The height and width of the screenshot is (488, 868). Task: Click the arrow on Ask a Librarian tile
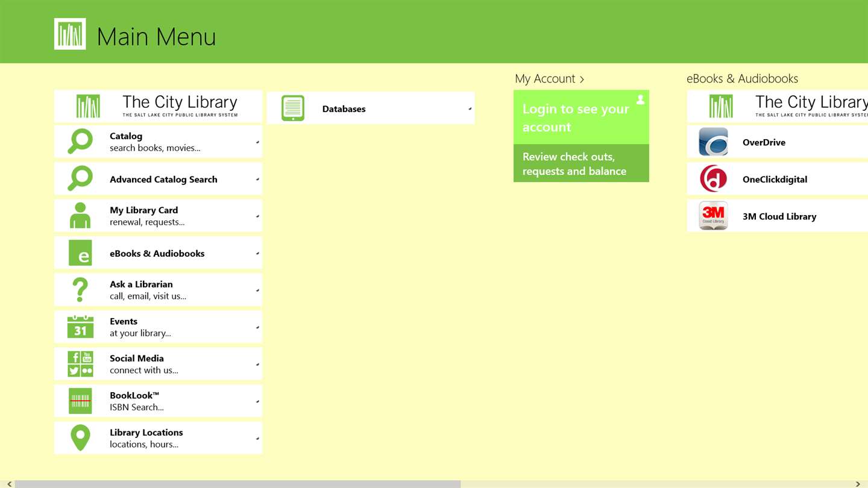pyautogui.click(x=257, y=290)
